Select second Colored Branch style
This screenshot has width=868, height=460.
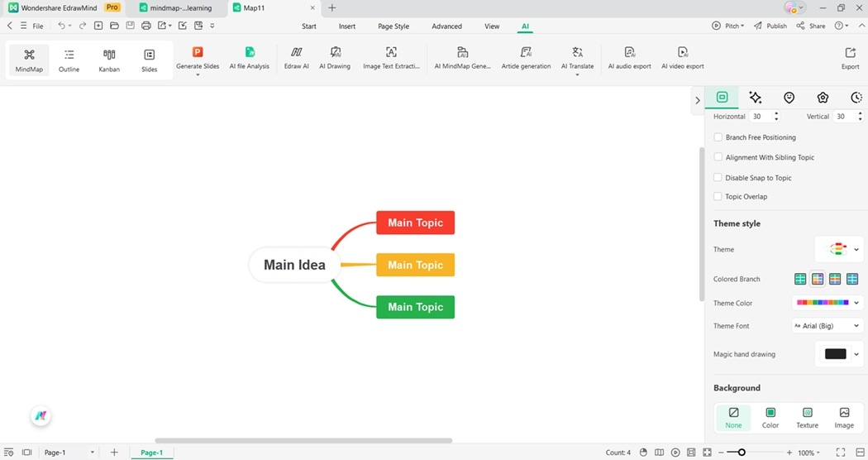(x=818, y=279)
